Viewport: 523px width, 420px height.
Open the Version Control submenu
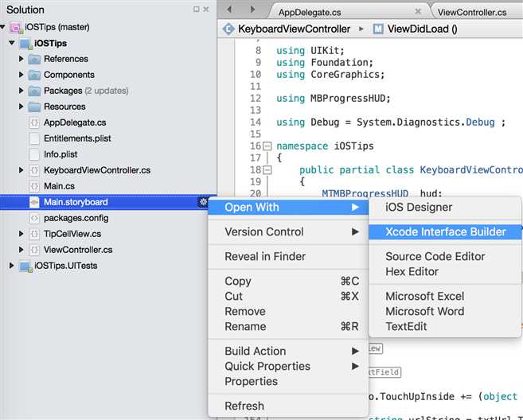(x=288, y=231)
